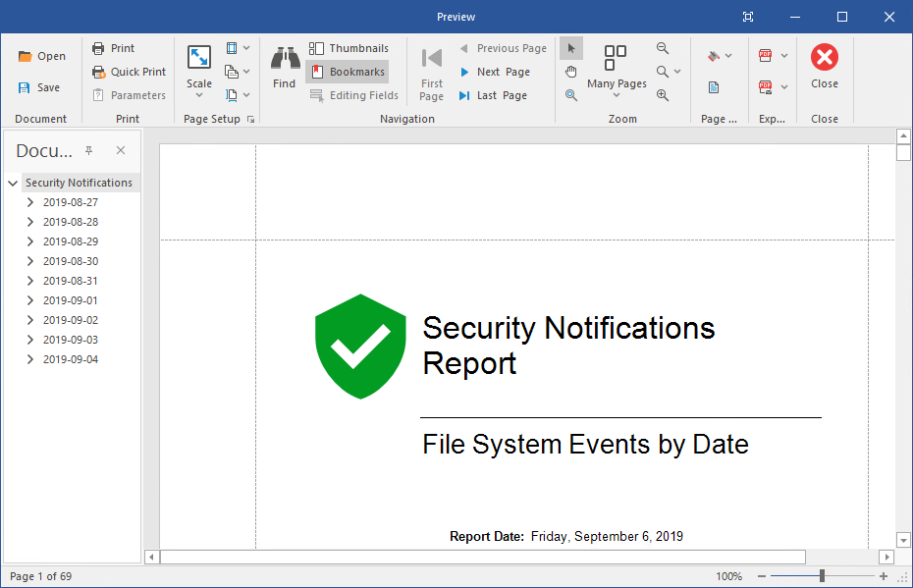The width and height of the screenshot is (913, 588).
Task: Open the page color dropdown arrow
Action: pyautogui.click(x=728, y=56)
